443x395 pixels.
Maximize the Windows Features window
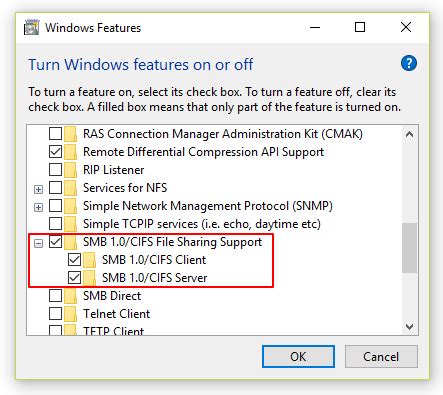coord(360,27)
